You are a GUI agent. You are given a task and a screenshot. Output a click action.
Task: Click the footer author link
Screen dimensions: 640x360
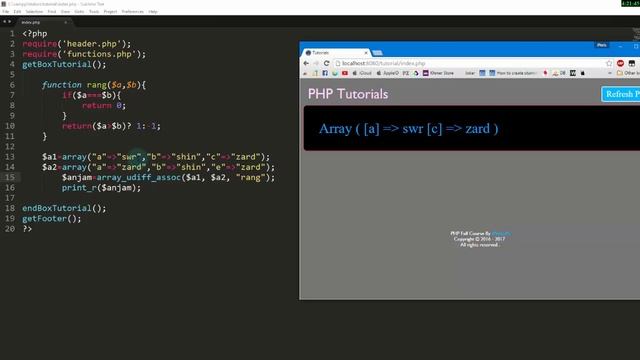(501, 233)
